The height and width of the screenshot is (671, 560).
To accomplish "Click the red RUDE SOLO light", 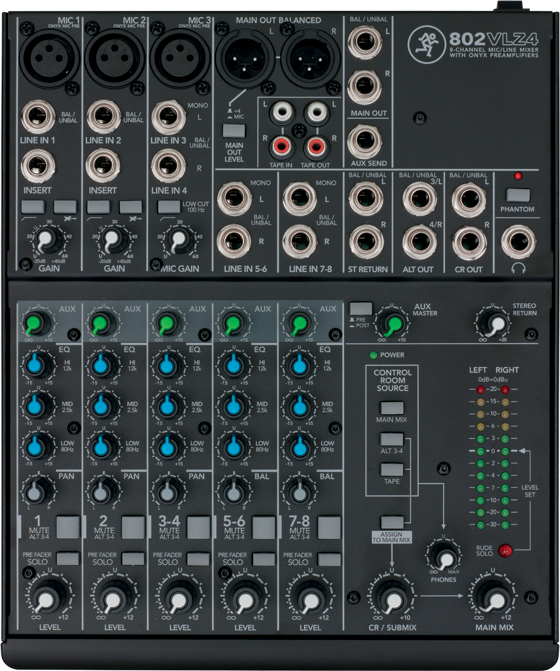I will 506,550.
